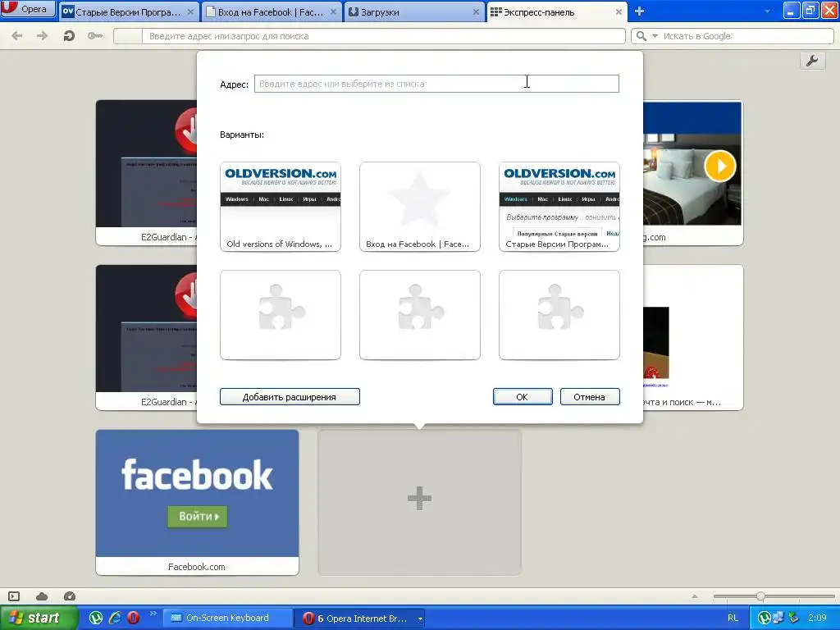Switch to Вход на Facebook tab

point(271,11)
